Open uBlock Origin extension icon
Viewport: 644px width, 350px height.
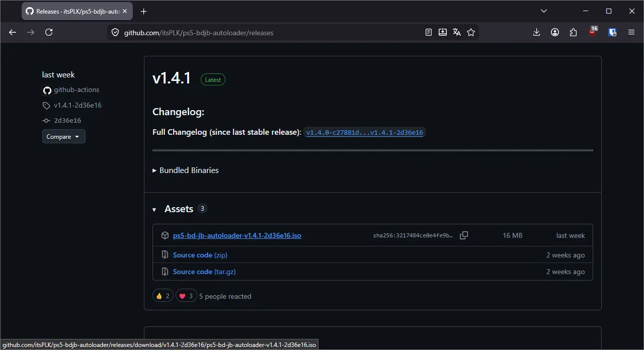pyautogui.click(x=593, y=32)
